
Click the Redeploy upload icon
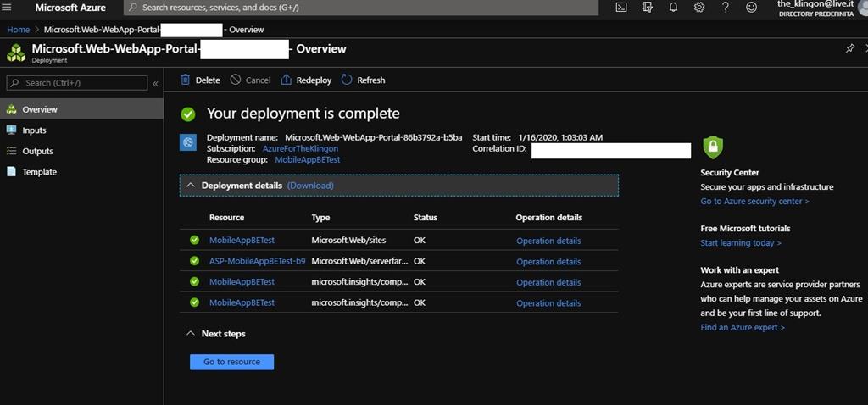point(287,80)
